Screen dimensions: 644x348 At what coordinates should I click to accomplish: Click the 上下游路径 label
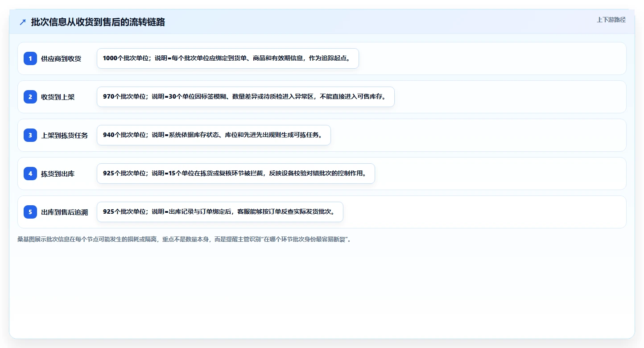point(611,20)
